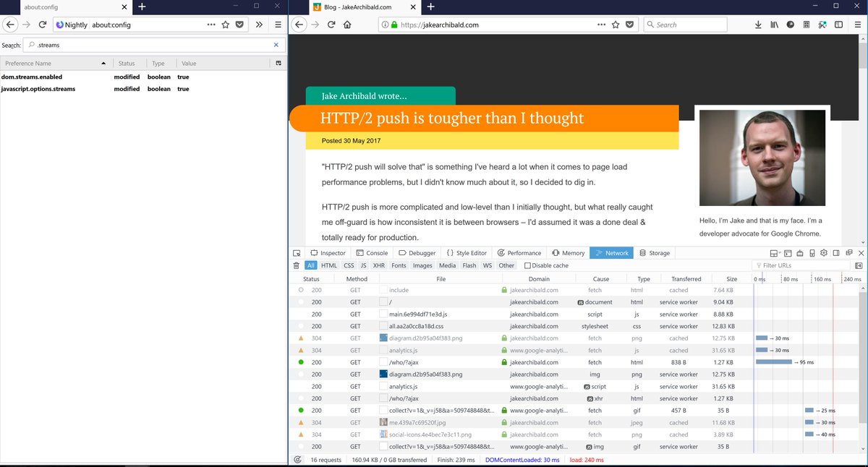
Task: Sort requests by Transferred column
Action: coord(686,278)
